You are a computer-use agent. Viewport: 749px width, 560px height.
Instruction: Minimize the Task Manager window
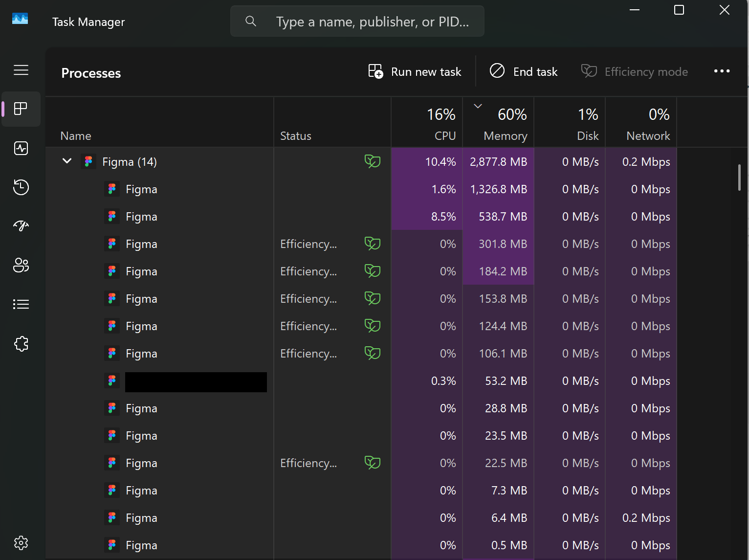[x=635, y=10]
